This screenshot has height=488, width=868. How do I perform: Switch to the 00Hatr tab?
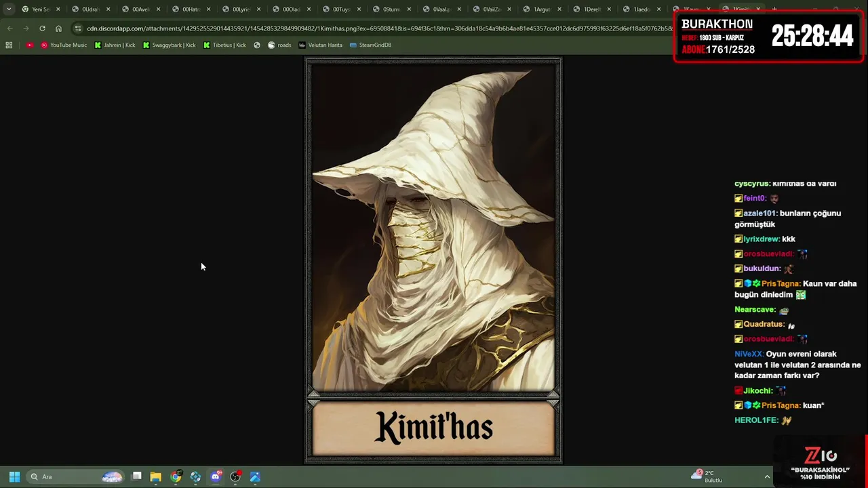191,9
